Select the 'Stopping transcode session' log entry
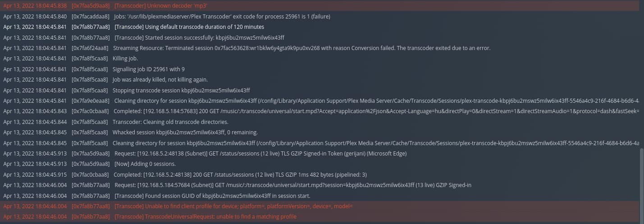This screenshot has height=224, width=644. tap(320, 90)
